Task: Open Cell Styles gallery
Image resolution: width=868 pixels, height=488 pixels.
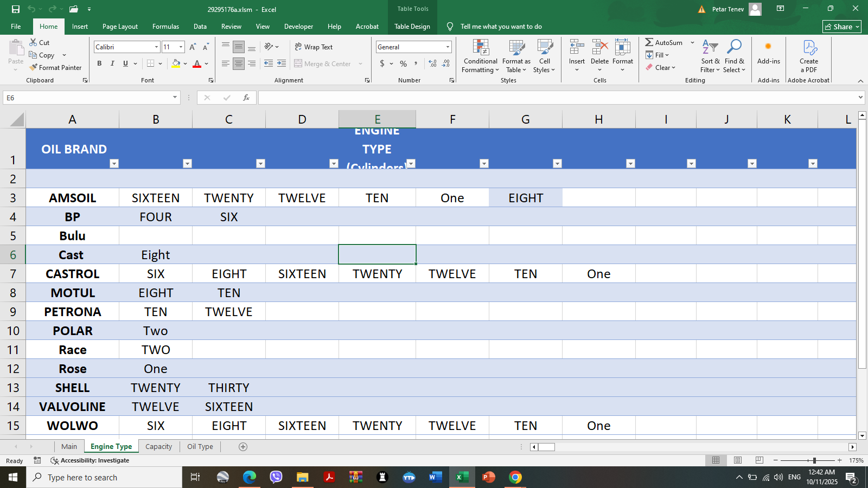Action: click(x=544, y=56)
